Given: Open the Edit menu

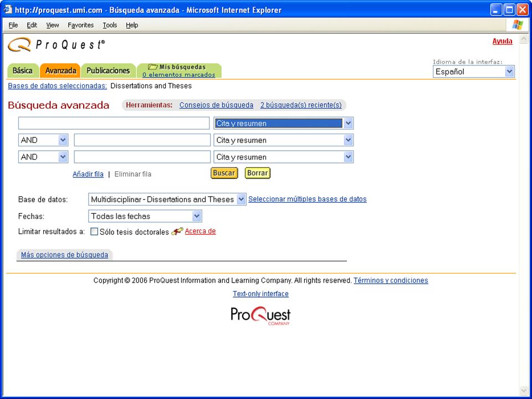Looking at the screenshot, I should click(32, 25).
